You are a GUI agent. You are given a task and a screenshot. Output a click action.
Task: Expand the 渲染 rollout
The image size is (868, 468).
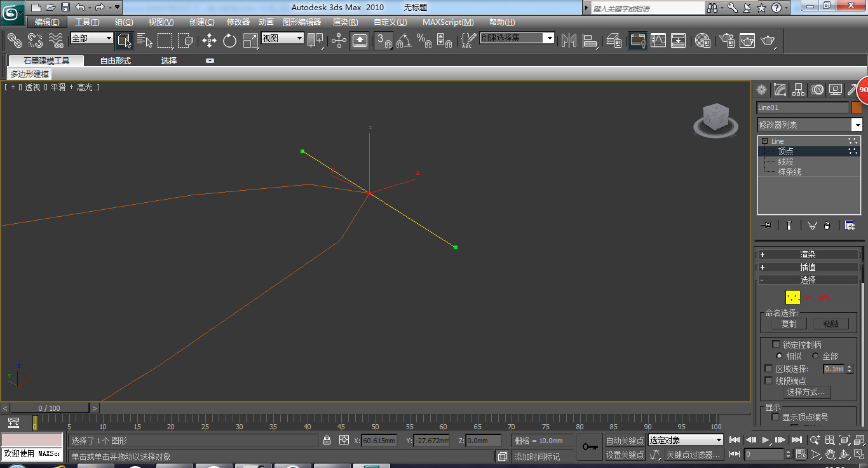click(808, 254)
